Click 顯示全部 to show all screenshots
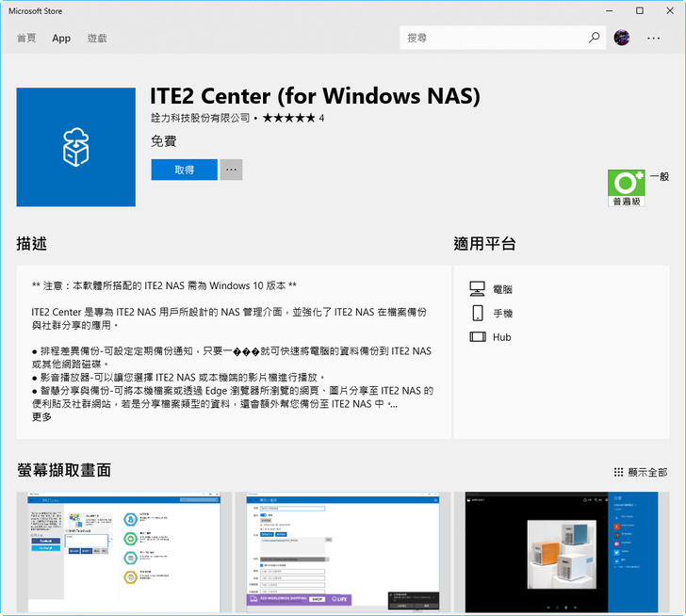The width and height of the screenshot is (686, 616). tap(648, 472)
